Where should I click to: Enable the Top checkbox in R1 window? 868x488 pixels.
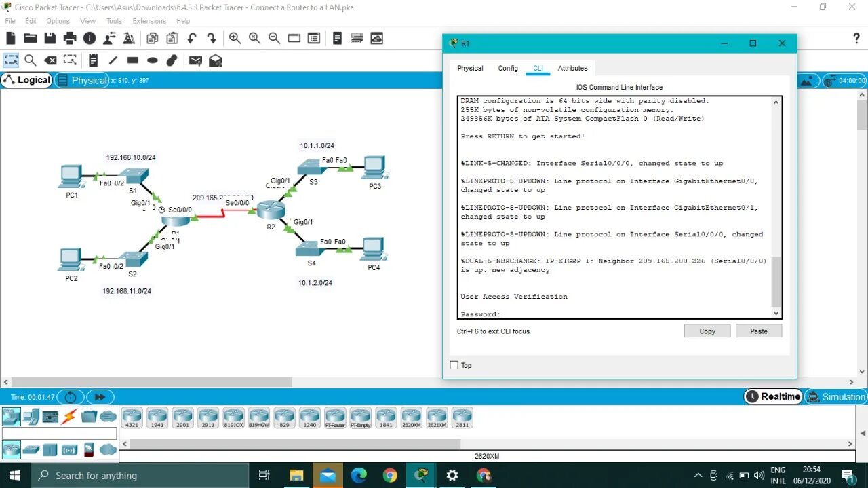tap(454, 365)
